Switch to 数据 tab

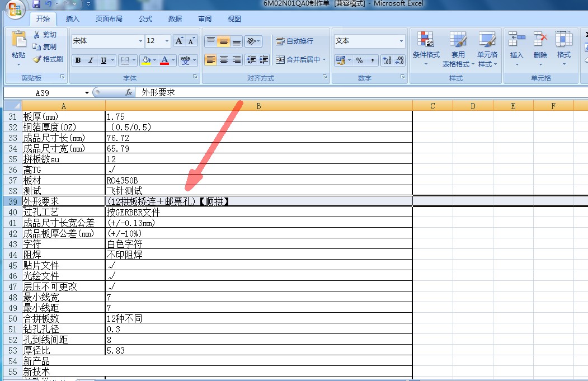pyautogui.click(x=175, y=19)
